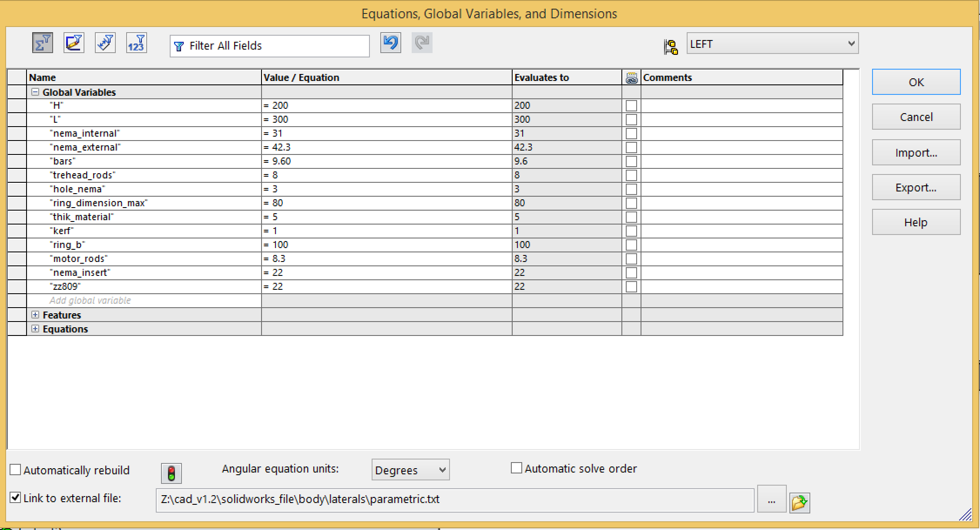Click the Export... button
The height and width of the screenshot is (530, 980).
click(x=916, y=187)
